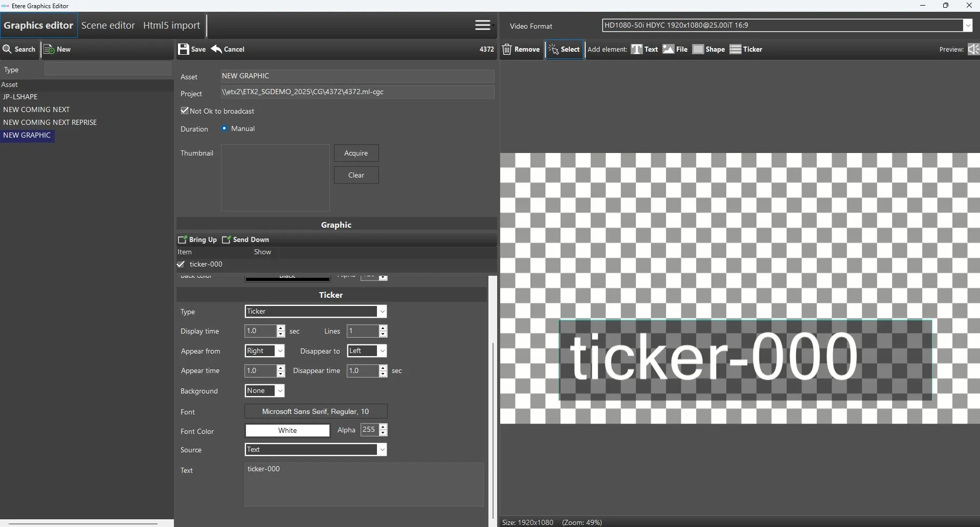This screenshot has width=980, height=527.
Task: Click the White font color swatch
Action: click(287, 430)
